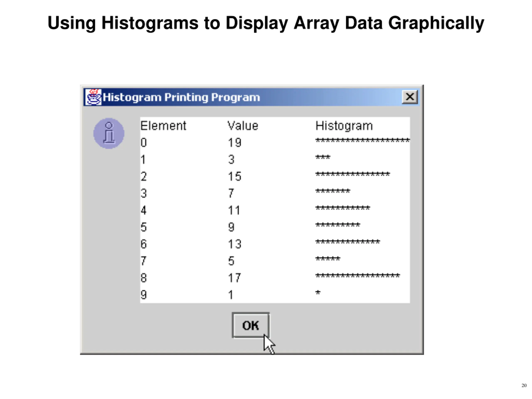The width and height of the screenshot is (532, 399).
Task: Click the value 13
Action: click(234, 244)
